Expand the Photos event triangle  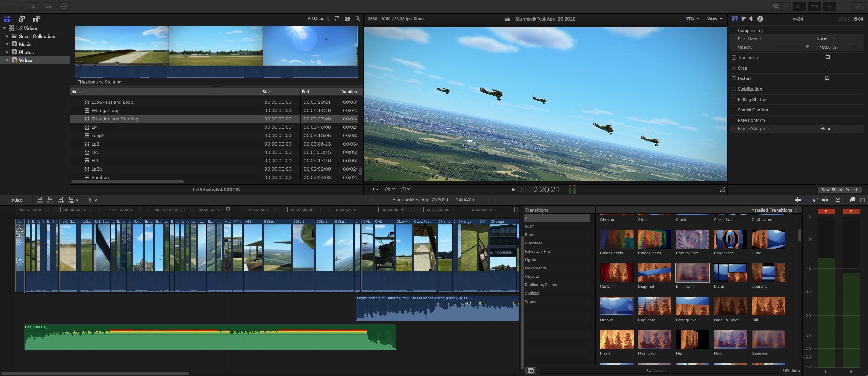tap(7, 52)
